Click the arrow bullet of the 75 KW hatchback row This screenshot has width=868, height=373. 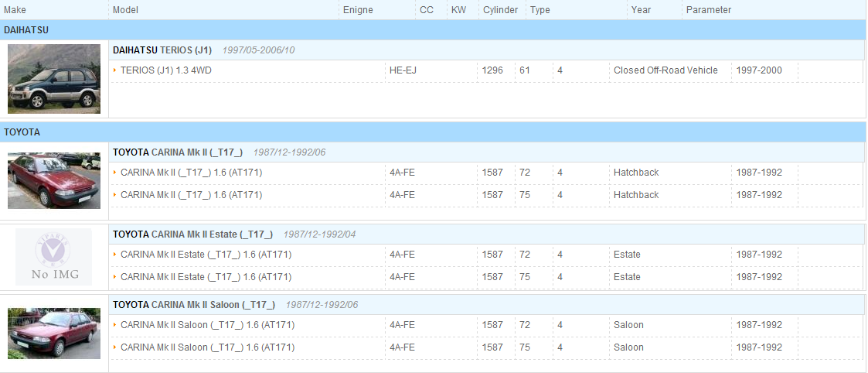(x=115, y=194)
